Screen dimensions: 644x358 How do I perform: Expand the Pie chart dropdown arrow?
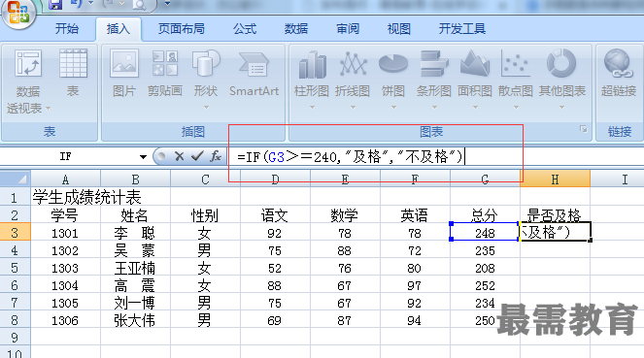pos(393,108)
